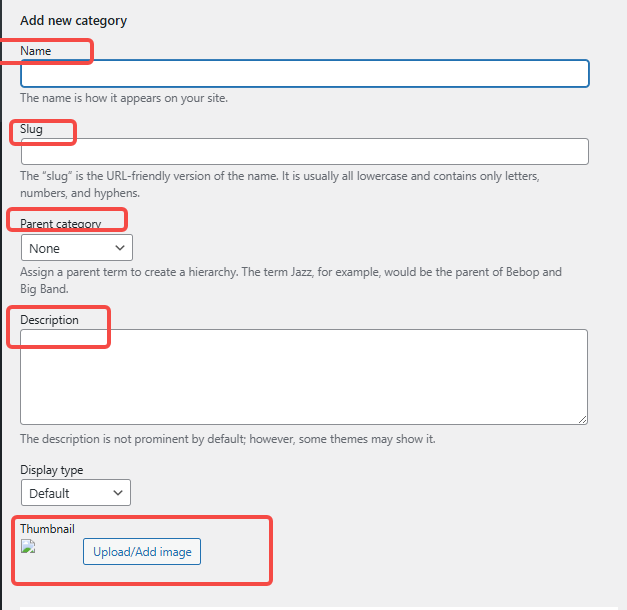The height and width of the screenshot is (610, 627).
Task: Click the resize handle of Description textarea
Action: coord(582,418)
